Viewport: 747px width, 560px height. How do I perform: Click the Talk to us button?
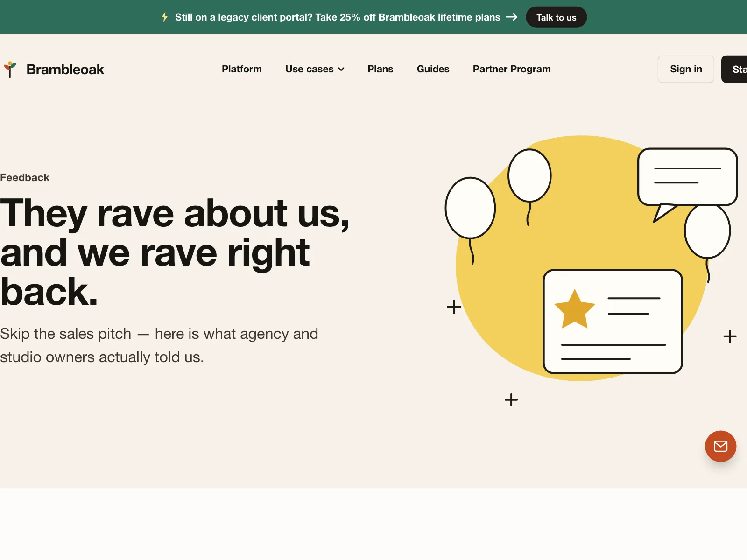556,17
